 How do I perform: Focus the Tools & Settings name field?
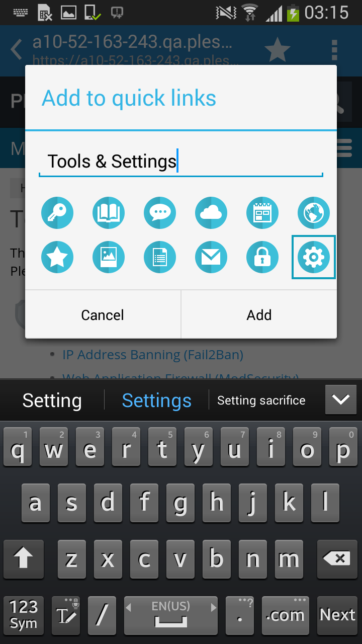(181, 162)
